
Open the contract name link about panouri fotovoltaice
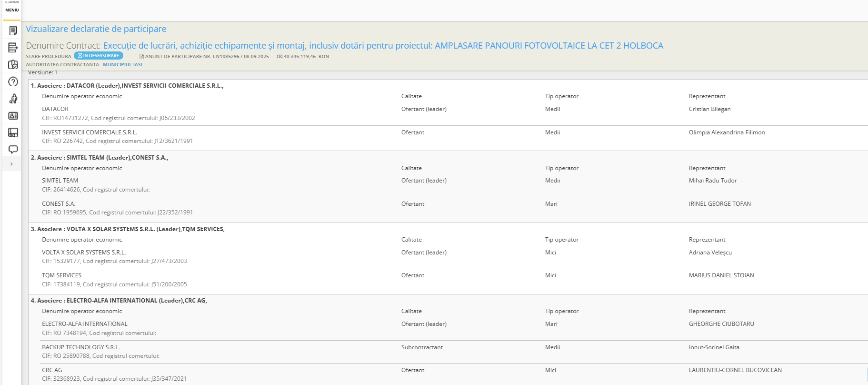click(x=383, y=46)
